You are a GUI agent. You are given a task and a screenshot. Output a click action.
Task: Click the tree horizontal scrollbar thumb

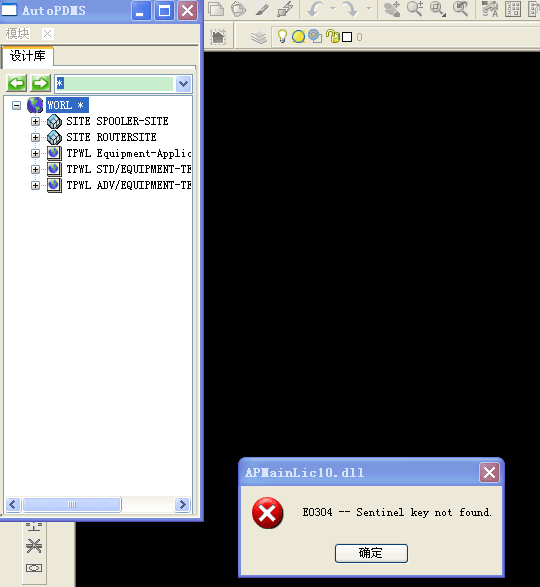point(72,505)
